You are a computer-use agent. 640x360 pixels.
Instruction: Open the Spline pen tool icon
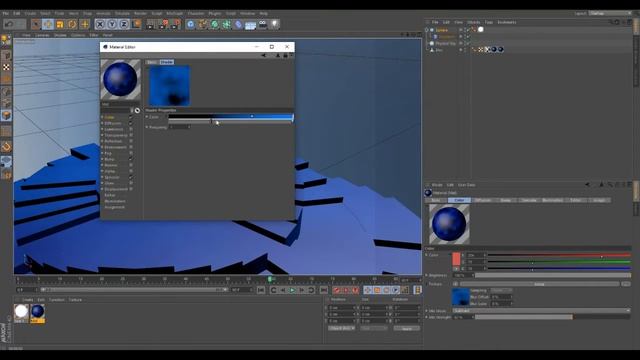coord(203,24)
